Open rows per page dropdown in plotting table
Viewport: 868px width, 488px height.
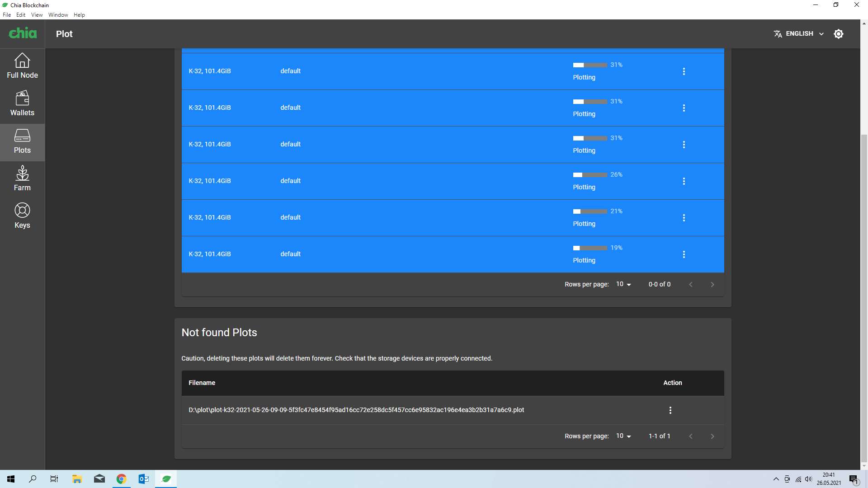(x=623, y=284)
